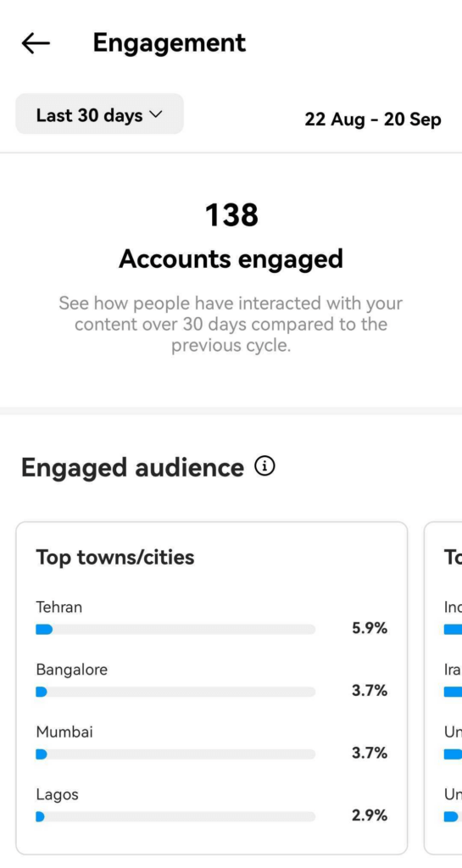Open the Last 30 days dropdown
462x868 pixels.
[x=99, y=114]
